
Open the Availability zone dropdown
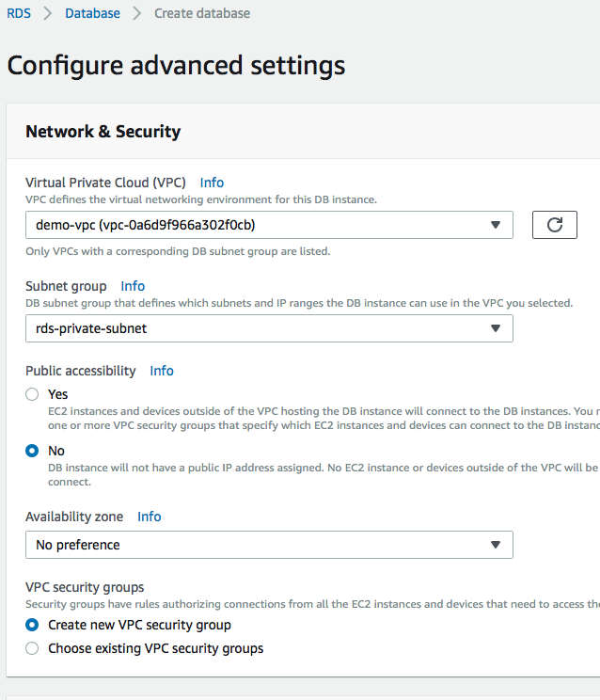269,545
